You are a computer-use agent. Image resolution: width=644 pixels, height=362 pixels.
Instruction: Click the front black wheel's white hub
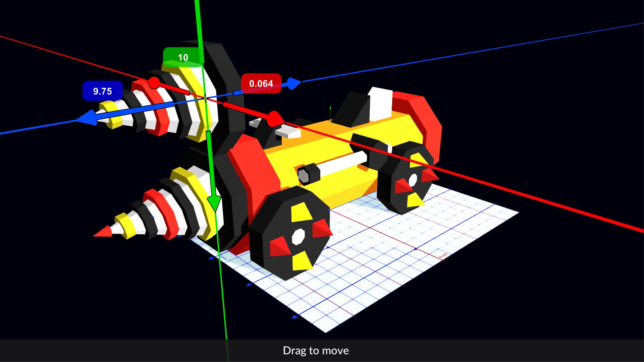[x=298, y=236]
